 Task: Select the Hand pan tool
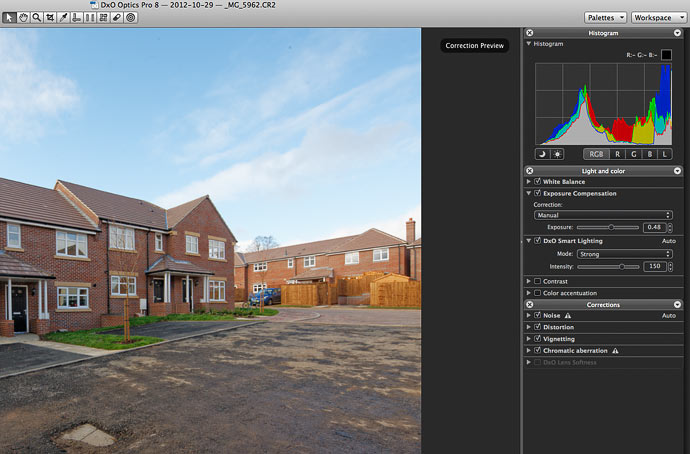pyautogui.click(x=23, y=18)
